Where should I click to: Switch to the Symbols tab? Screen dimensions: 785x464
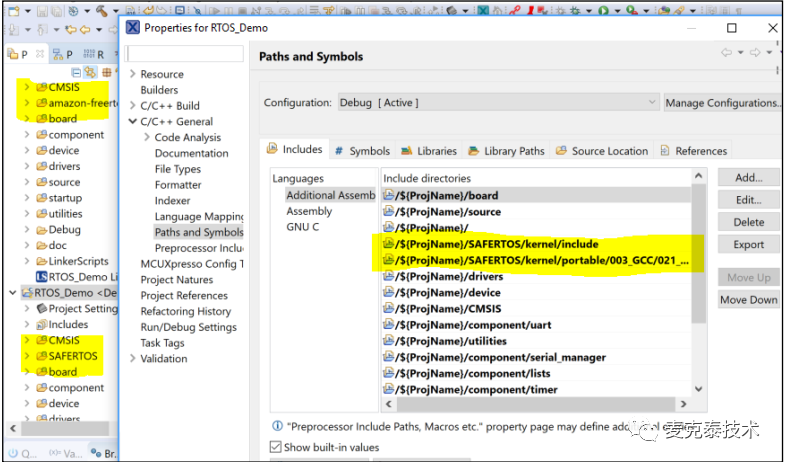click(x=362, y=151)
